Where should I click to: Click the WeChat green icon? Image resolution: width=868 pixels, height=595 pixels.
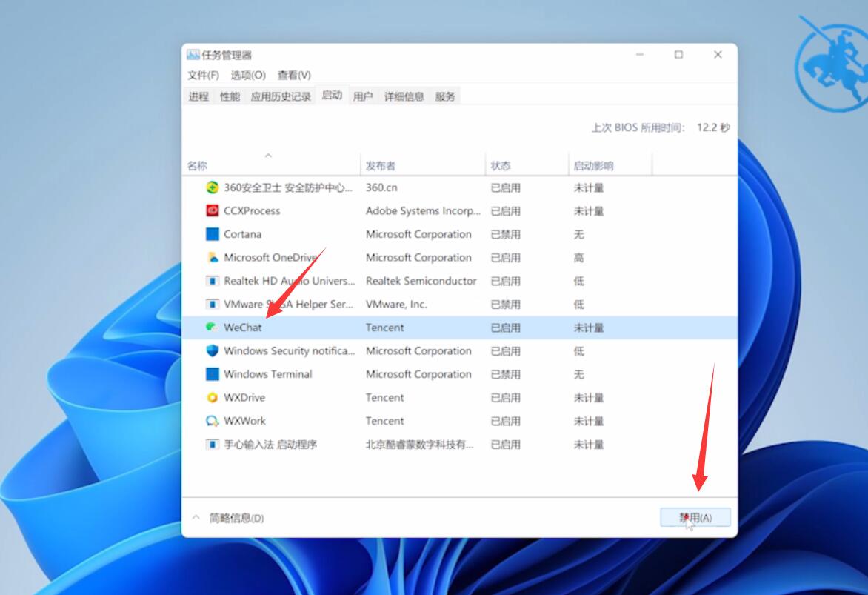212,327
